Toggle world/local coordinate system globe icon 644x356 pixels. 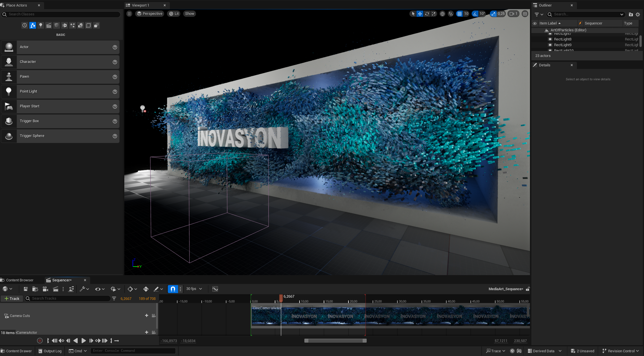point(442,14)
